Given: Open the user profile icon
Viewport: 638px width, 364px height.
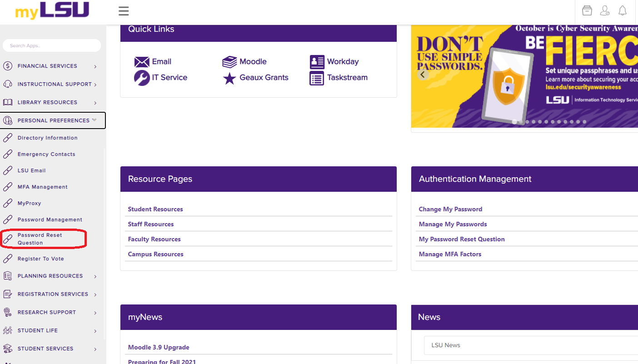Looking at the screenshot, I should point(605,10).
